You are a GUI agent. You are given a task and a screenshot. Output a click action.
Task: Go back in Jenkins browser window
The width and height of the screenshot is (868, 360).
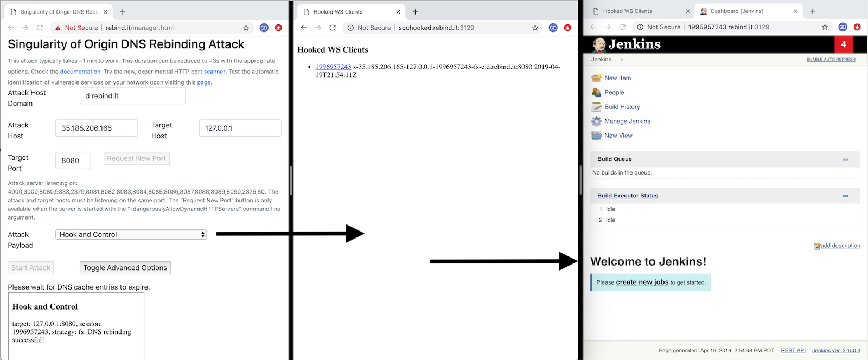coord(593,27)
